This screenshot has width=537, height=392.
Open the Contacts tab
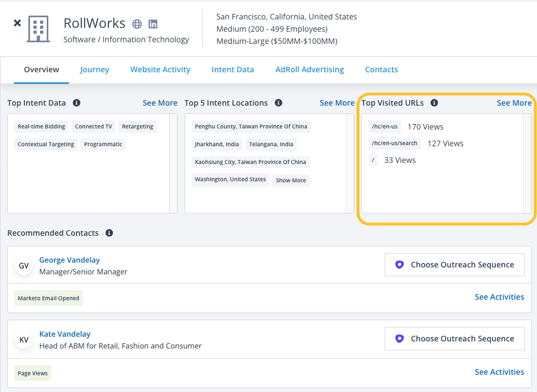[381, 70]
